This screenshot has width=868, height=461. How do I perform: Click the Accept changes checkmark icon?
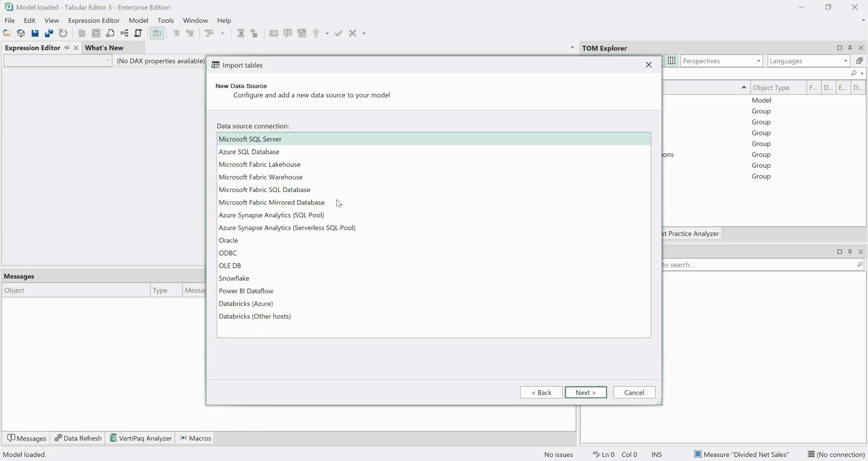pos(338,33)
